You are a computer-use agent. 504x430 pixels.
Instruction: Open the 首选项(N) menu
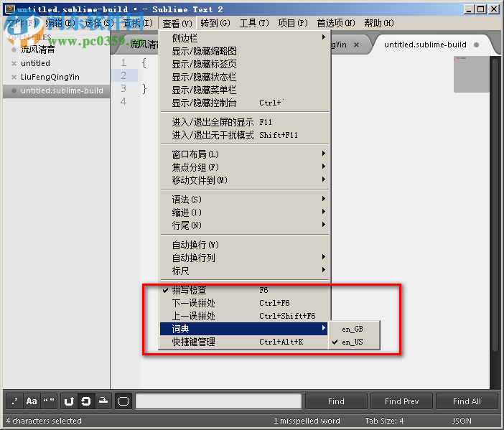(x=336, y=23)
